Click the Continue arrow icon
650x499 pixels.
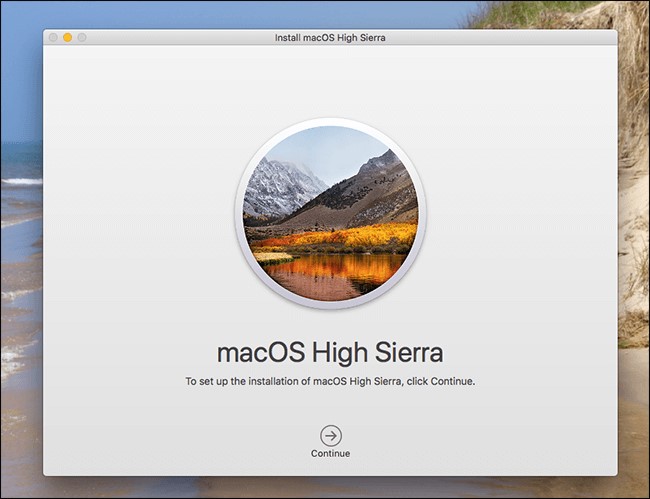[331, 436]
